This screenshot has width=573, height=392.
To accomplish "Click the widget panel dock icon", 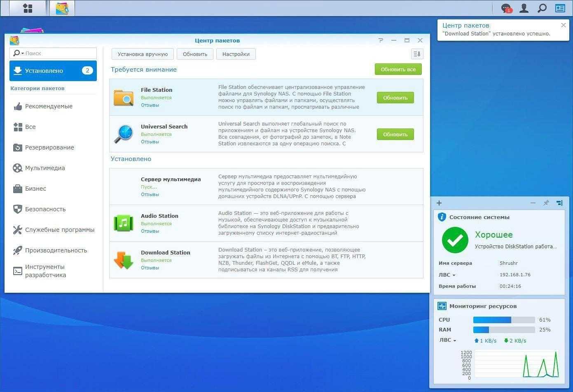I will (559, 203).
